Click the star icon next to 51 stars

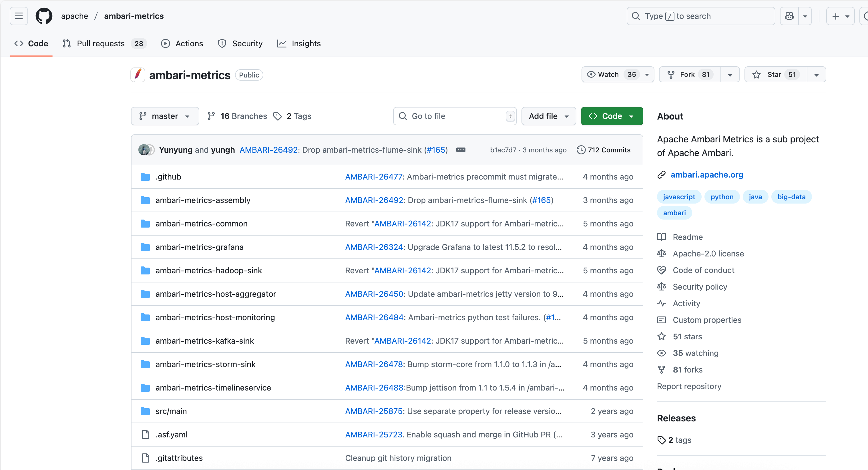pyautogui.click(x=662, y=336)
